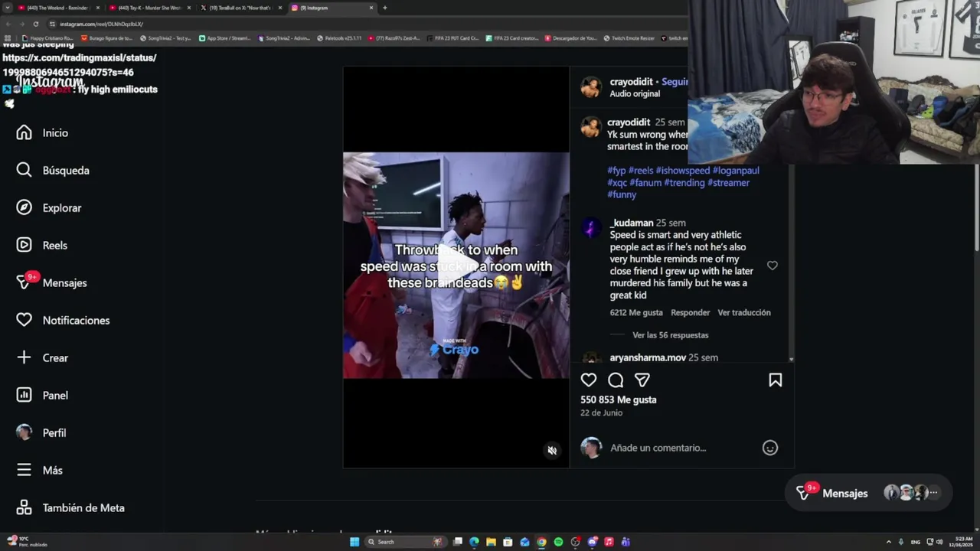Like the reel with heart icon
The image size is (980, 551).
point(588,380)
